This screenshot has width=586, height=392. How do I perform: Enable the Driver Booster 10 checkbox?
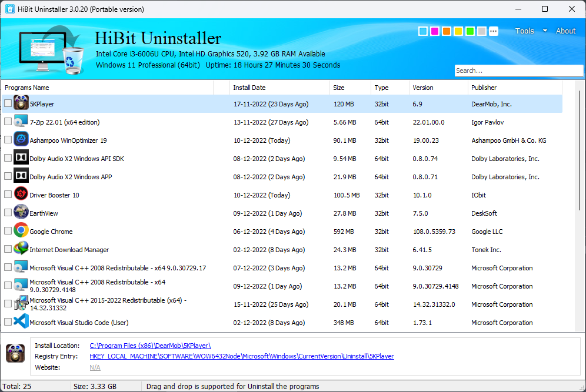tap(8, 195)
